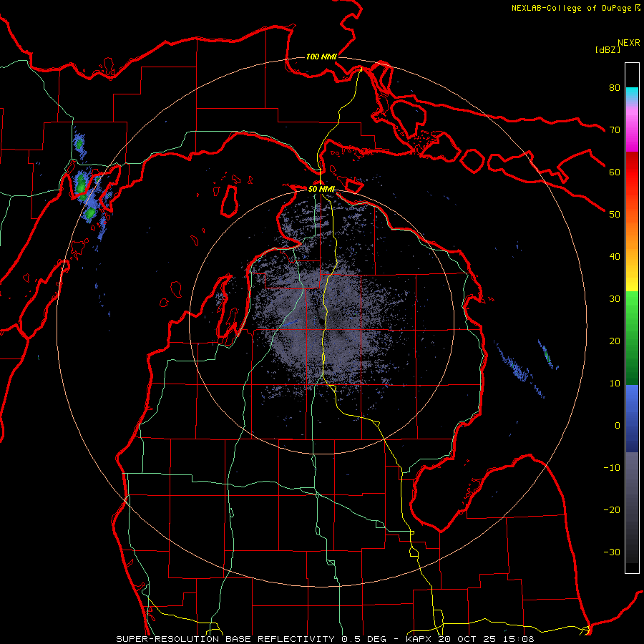Viewport: 644px width, 644px height.
Task: Click the radar site center of ground clutter
Action: [x=321, y=321]
